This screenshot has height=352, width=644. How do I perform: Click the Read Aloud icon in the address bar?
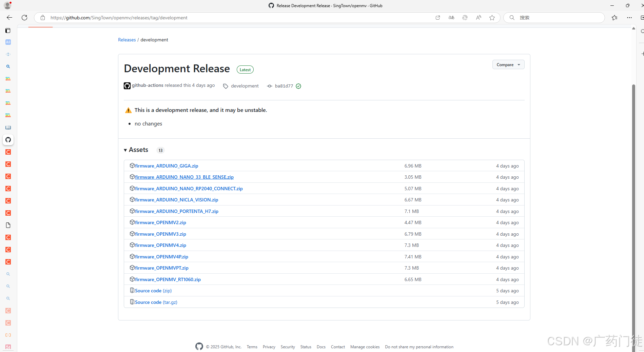coord(478,17)
